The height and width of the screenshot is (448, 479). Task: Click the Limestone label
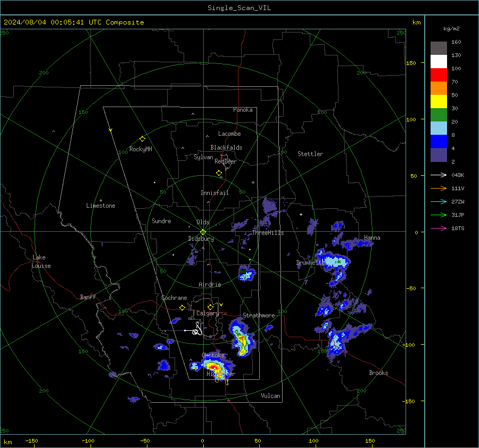101,206
